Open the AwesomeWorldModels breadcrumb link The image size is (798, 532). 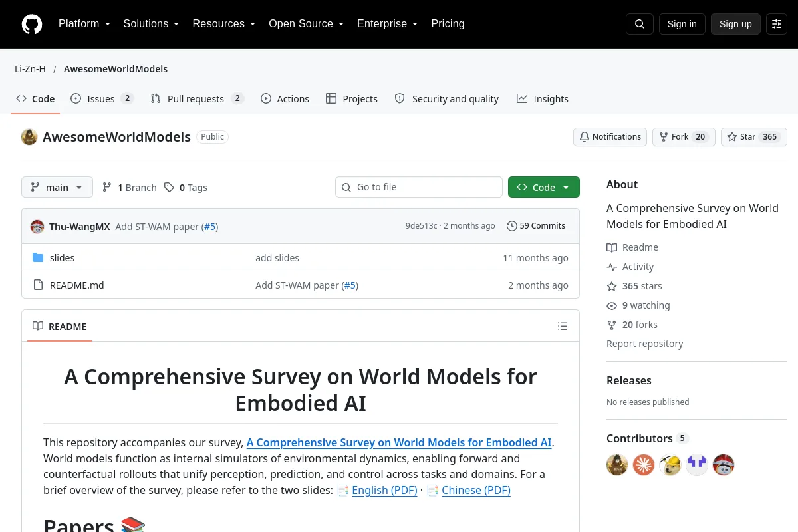point(116,69)
